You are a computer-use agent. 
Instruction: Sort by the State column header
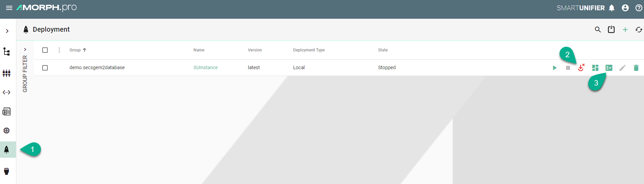coord(383,50)
